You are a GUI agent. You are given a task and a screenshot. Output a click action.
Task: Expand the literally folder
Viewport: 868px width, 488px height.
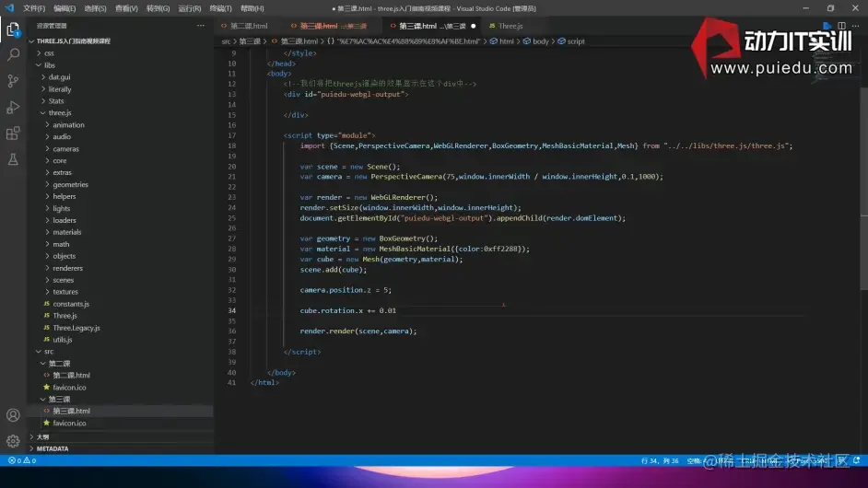60,89
